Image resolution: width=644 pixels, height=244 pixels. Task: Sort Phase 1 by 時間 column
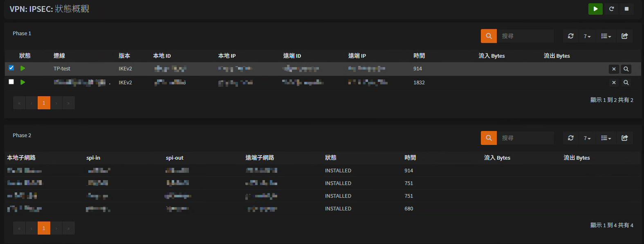pos(419,56)
